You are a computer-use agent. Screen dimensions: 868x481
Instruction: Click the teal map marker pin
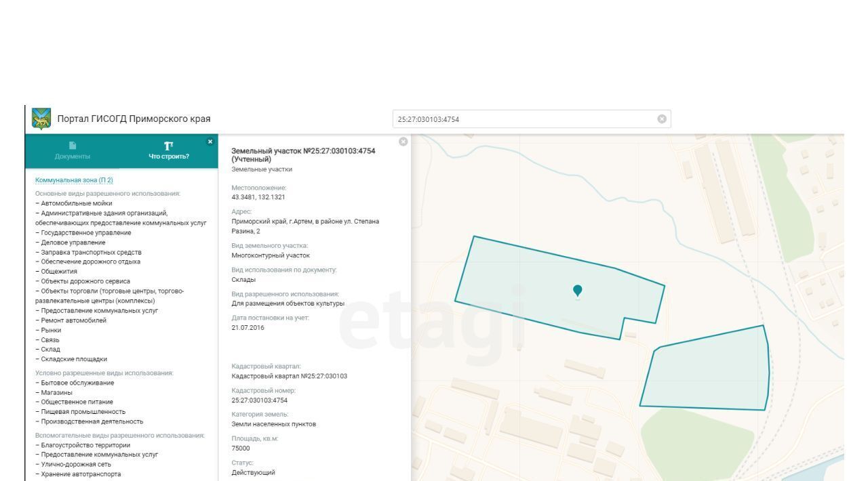pyautogui.click(x=577, y=291)
